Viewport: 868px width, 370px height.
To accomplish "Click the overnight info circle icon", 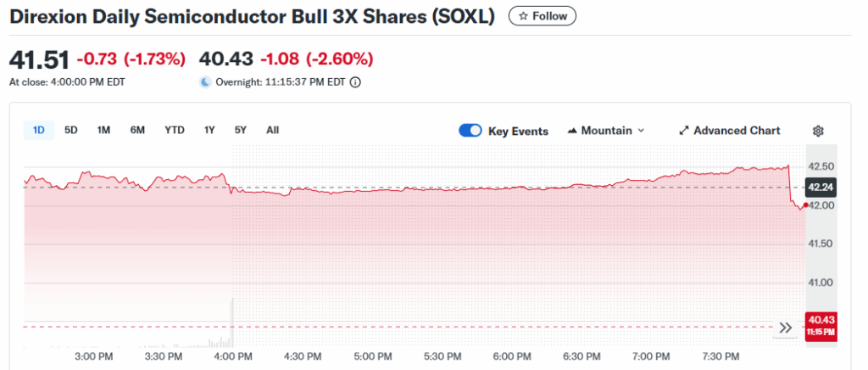I will [355, 82].
